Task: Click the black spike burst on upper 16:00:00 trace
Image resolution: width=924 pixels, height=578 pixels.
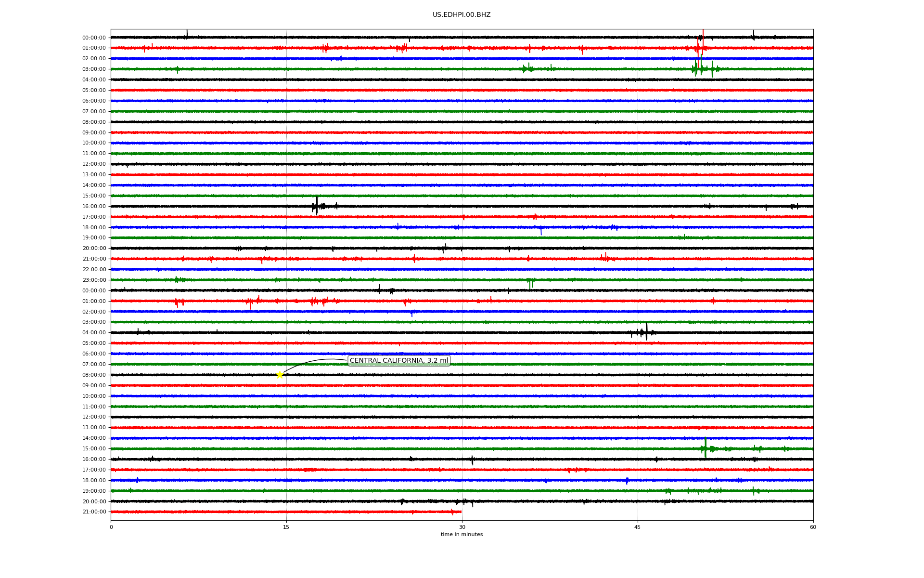Action: click(317, 206)
